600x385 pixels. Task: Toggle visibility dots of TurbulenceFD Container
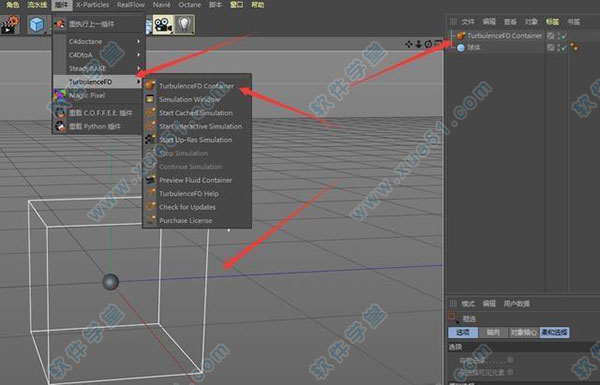click(559, 36)
